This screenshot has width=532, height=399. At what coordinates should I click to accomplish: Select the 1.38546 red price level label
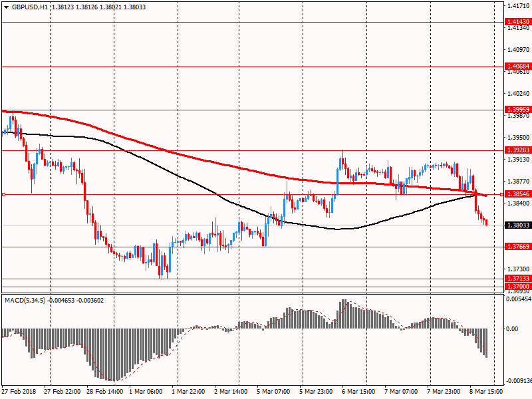518,194
